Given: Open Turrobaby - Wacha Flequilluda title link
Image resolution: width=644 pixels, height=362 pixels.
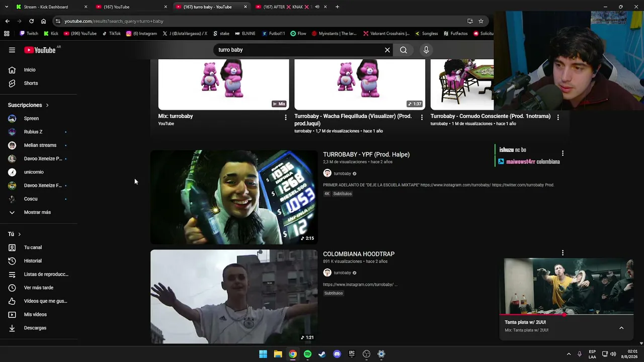Looking at the screenshot, I should click(353, 119).
